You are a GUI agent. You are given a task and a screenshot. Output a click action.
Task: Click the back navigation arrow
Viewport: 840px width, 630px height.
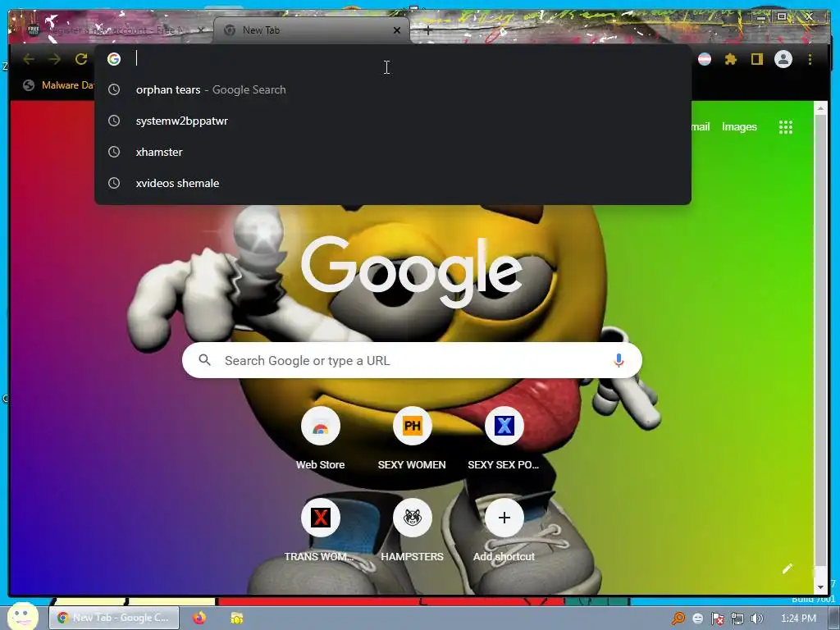tap(29, 59)
